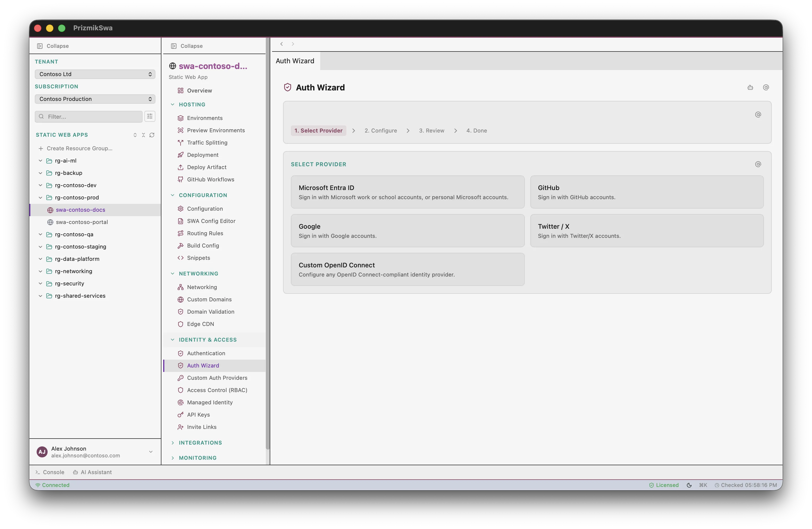
Task: Go to wizard step 2. Configure
Action: (381, 130)
